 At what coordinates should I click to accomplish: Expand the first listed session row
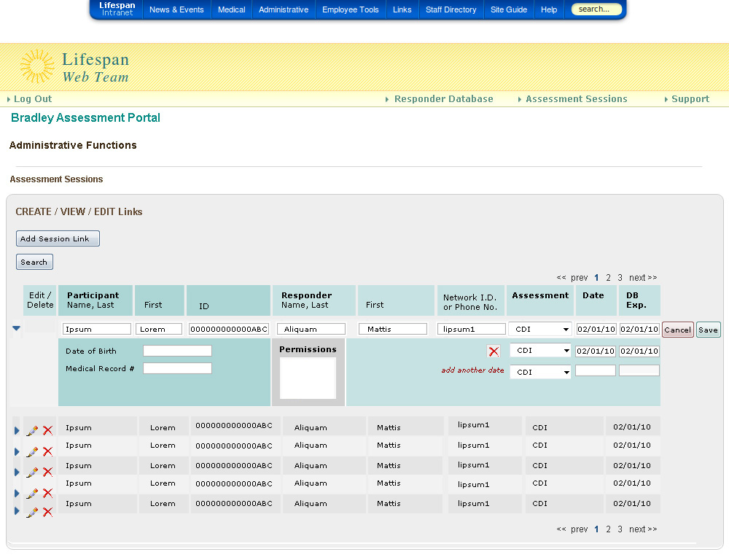click(x=17, y=431)
